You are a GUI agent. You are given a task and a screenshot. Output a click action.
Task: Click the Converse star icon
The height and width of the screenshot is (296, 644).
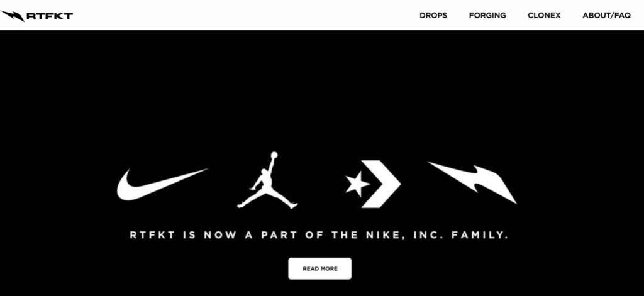(357, 184)
